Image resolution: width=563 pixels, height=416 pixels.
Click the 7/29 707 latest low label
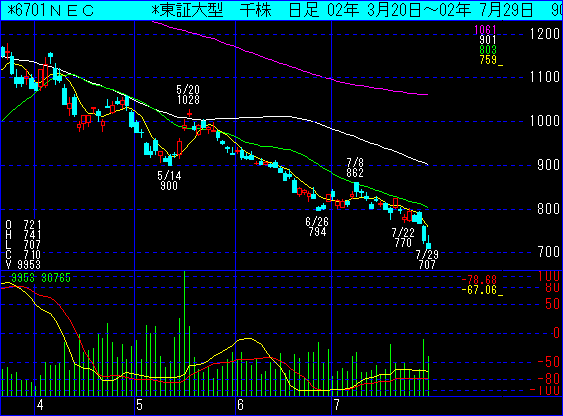tap(427, 260)
